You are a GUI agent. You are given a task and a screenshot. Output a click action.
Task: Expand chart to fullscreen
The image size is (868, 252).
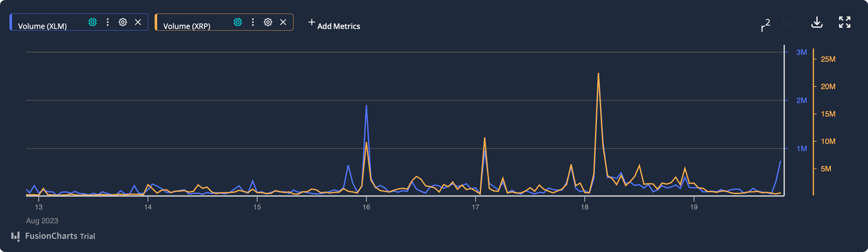pyautogui.click(x=844, y=22)
